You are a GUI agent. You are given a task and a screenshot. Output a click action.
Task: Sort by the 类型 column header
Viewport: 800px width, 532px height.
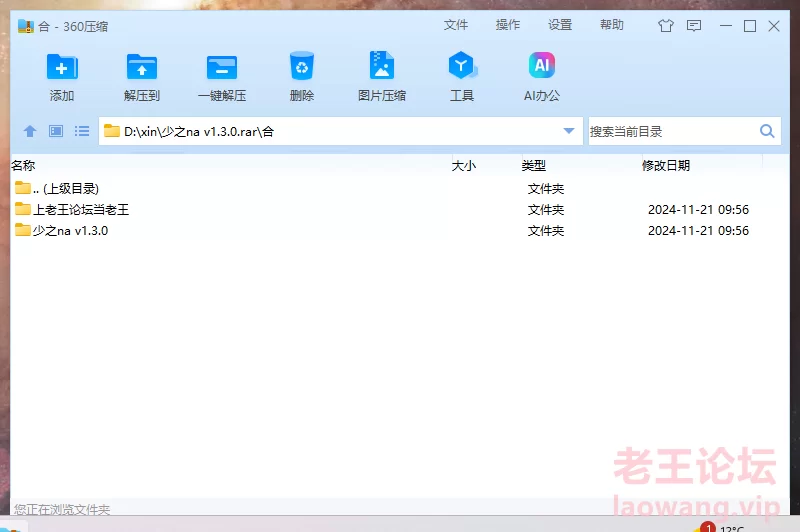tap(534, 165)
